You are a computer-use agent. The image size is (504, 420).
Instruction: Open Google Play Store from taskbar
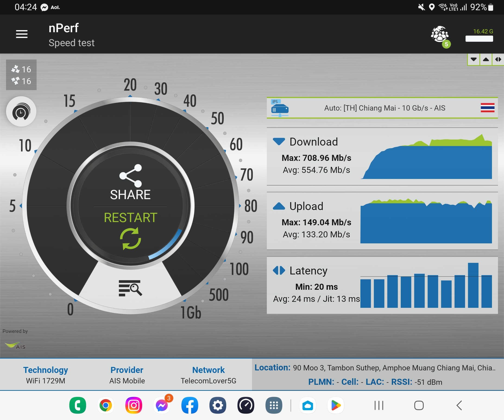tap(336, 405)
